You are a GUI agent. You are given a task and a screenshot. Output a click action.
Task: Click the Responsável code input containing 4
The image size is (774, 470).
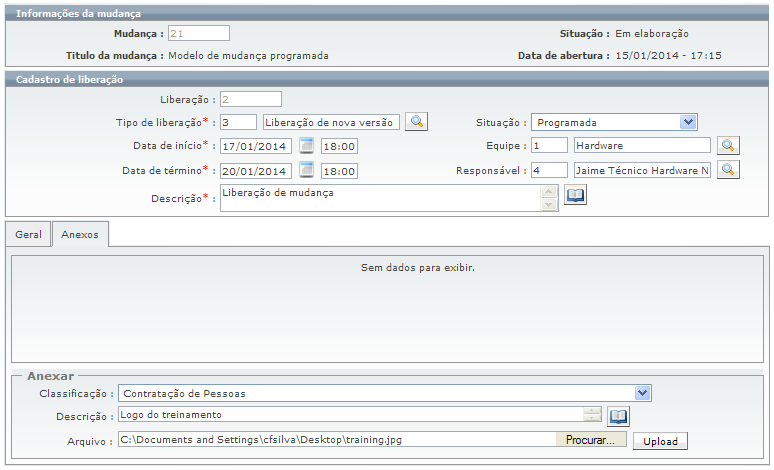pos(549,170)
